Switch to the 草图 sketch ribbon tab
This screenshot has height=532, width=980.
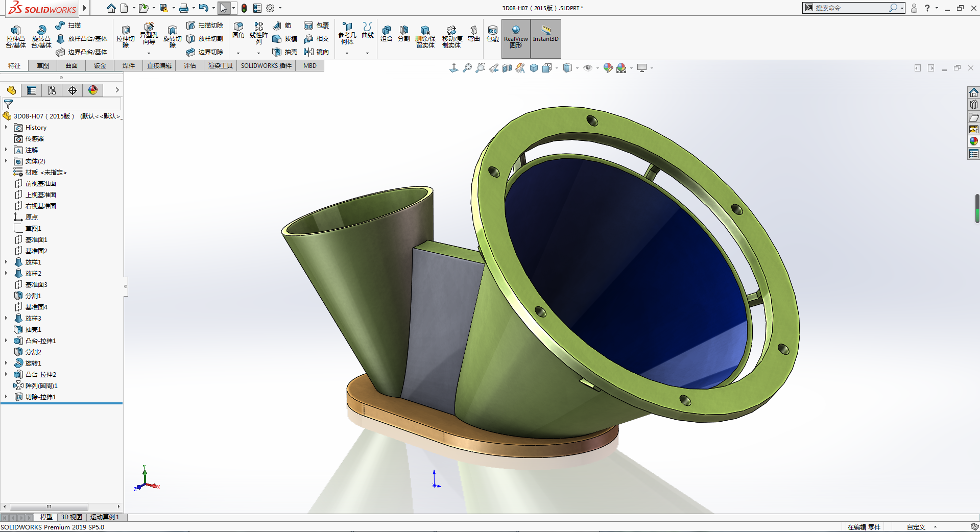(43, 65)
